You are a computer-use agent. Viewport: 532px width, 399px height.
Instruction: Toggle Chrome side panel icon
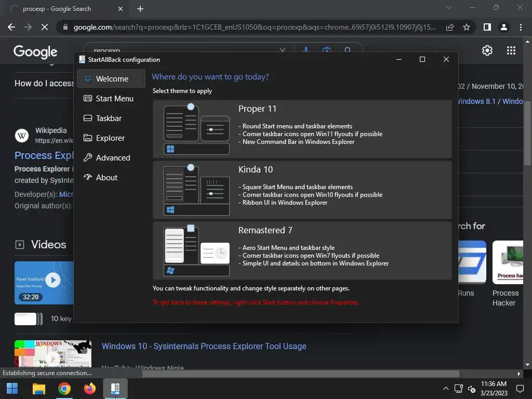[487, 27]
